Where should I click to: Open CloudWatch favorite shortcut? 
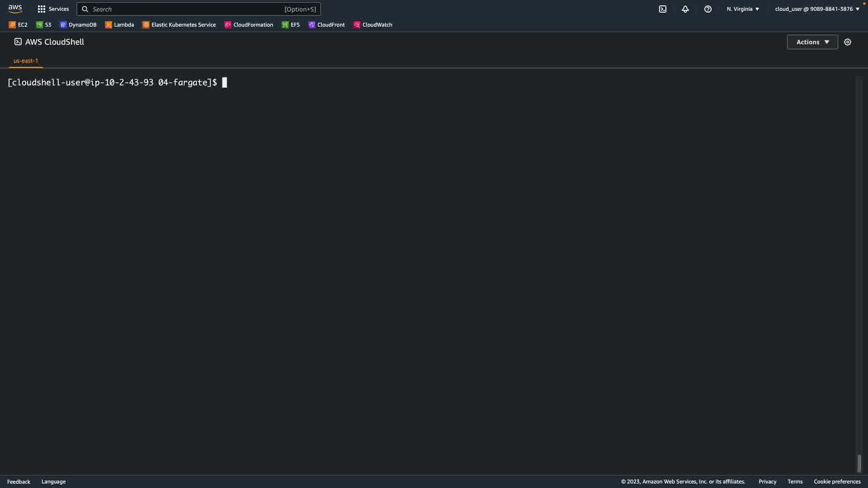point(373,25)
